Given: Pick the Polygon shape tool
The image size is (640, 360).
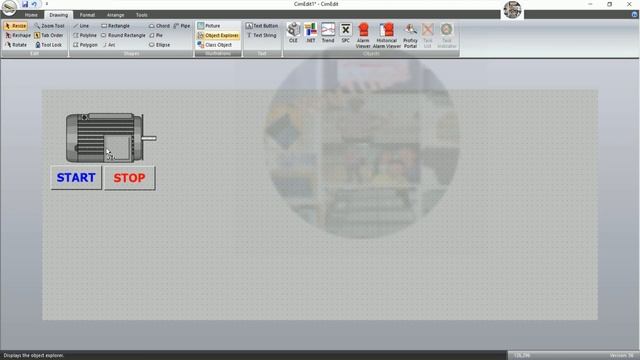Looking at the screenshot, I should point(85,45).
